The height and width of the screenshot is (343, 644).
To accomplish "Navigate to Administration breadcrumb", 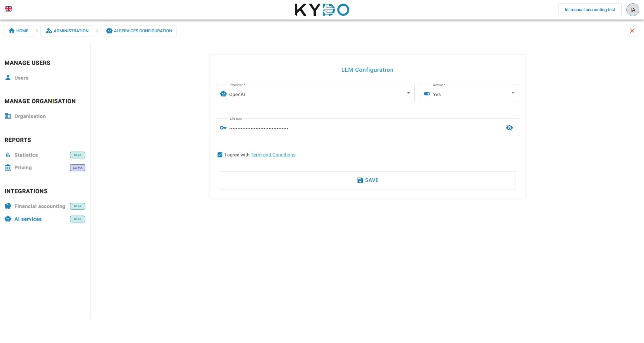I will pyautogui.click(x=67, y=31).
